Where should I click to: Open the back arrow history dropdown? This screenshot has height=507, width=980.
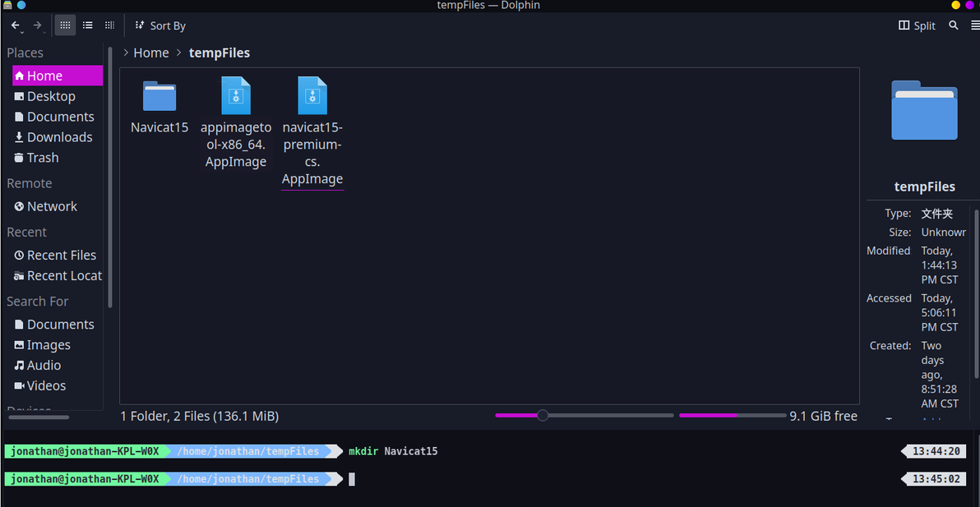point(22,31)
